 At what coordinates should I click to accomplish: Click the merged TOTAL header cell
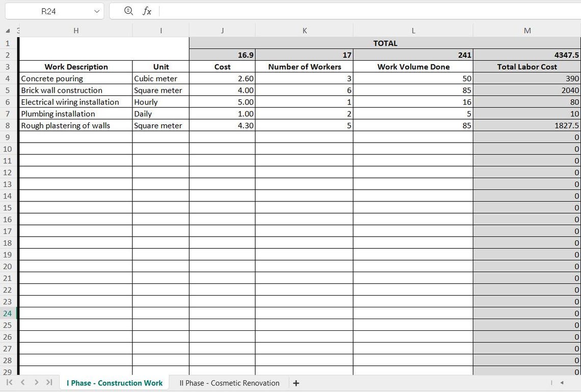coord(385,43)
